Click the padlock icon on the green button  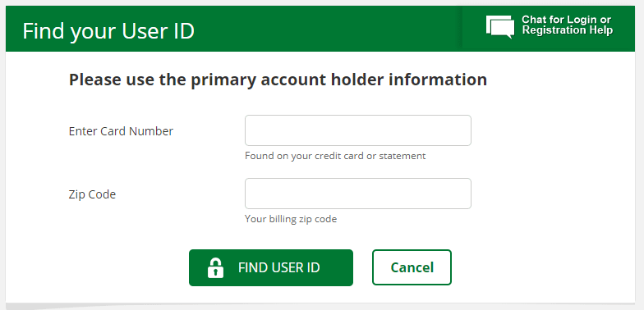pos(215,267)
